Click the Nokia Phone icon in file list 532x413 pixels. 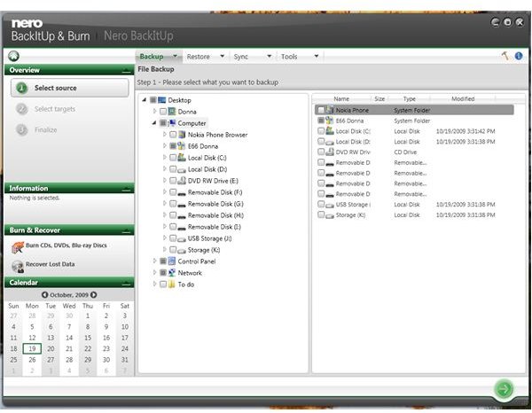coord(330,110)
